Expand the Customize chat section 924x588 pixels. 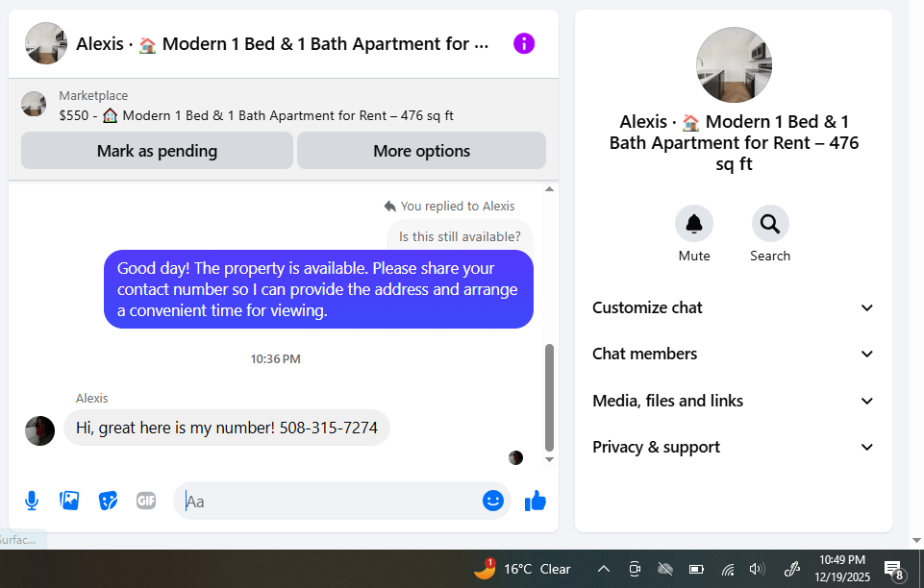(733, 307)
